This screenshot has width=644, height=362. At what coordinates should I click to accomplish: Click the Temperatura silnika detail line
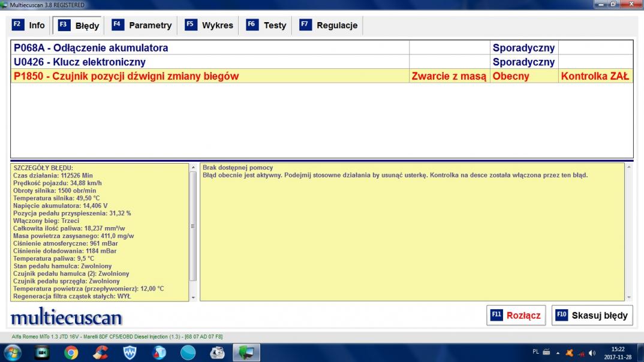click(x=56, y=198)
